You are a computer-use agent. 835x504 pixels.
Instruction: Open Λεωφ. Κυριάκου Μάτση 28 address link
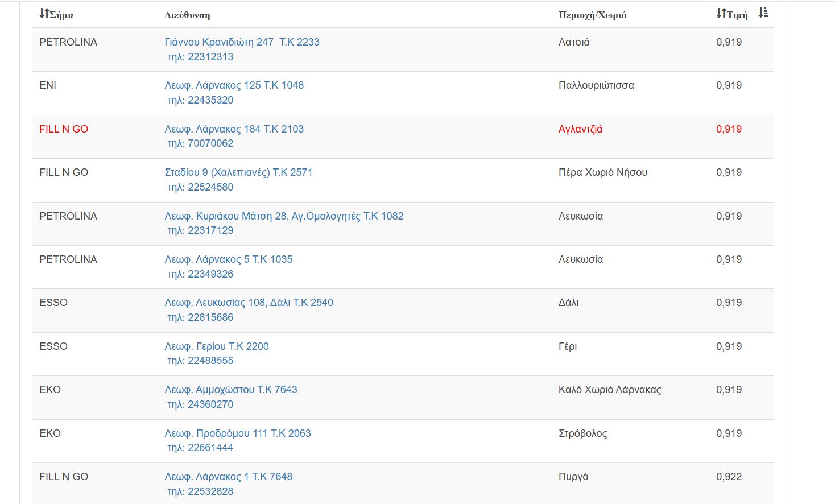tap(284, 216)
